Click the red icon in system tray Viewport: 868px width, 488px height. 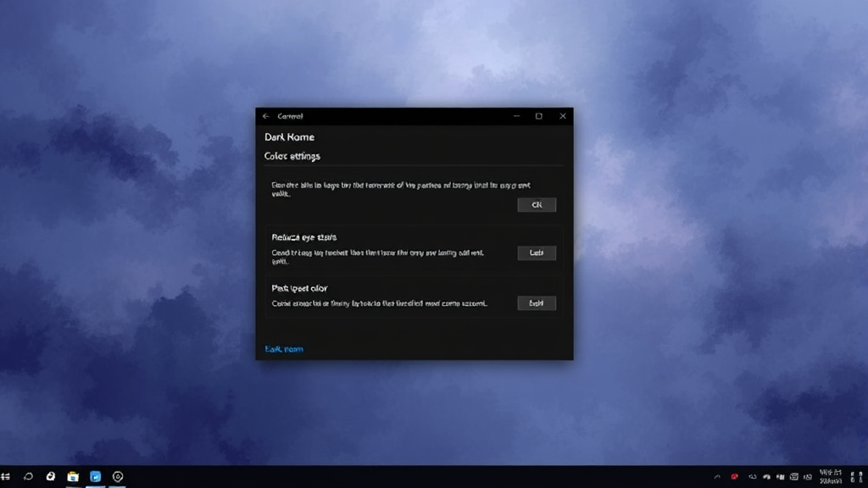(x=734, y=477)
